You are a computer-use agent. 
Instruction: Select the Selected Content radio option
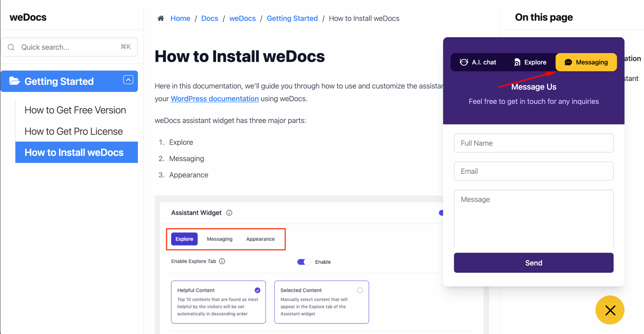pos(360,290)
